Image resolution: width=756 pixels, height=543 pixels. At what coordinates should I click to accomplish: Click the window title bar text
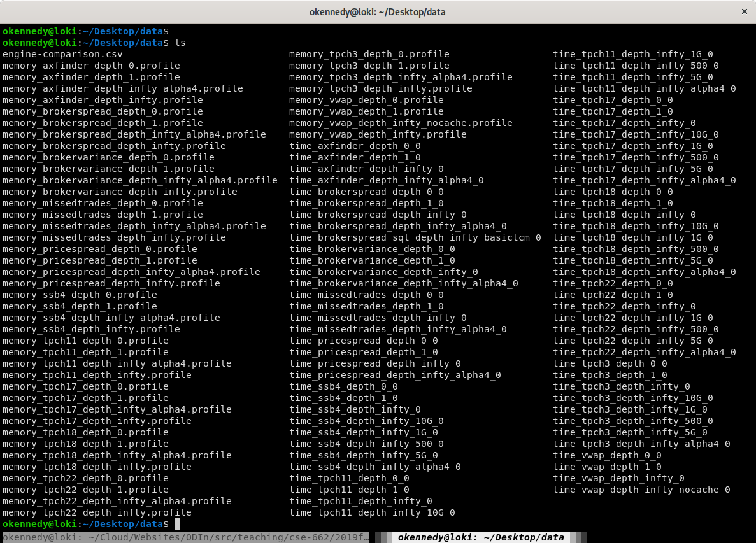[x=378, y=11]
